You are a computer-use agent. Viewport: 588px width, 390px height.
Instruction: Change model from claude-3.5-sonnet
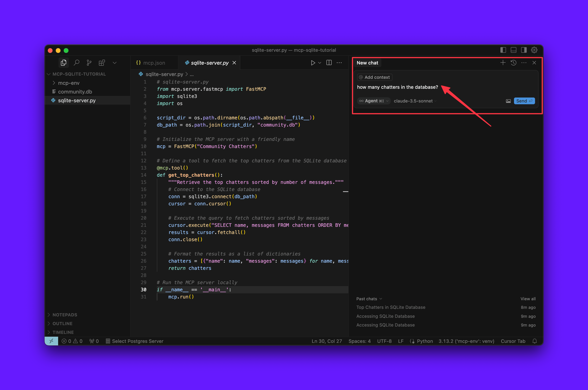click(415, 101)
